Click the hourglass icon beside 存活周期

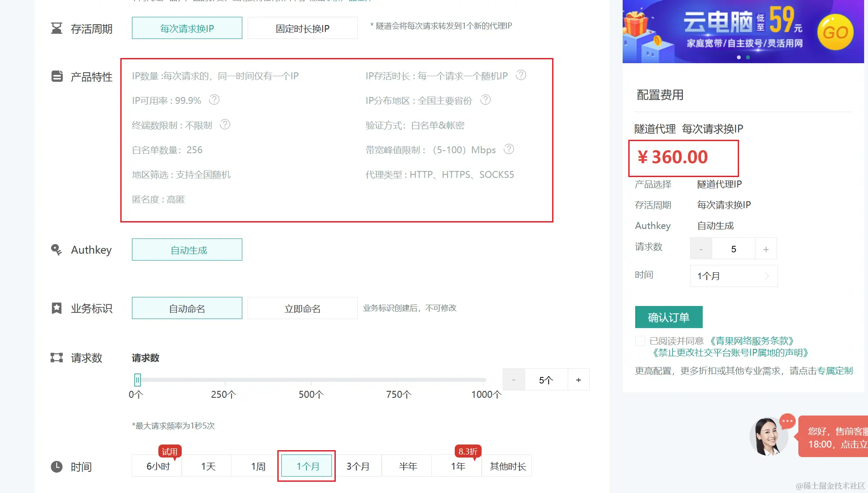[57, 29]
